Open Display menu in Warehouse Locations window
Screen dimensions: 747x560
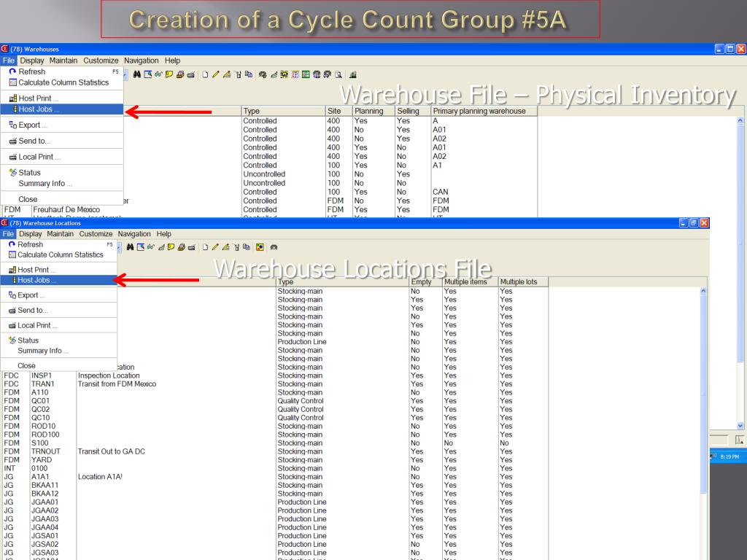pos(31,234)
